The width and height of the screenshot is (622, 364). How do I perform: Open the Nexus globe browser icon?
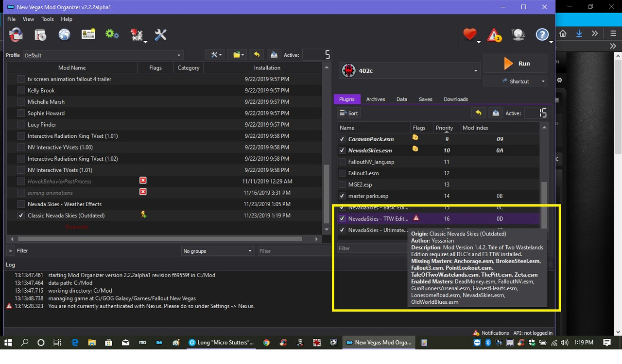tap(64, 34)
